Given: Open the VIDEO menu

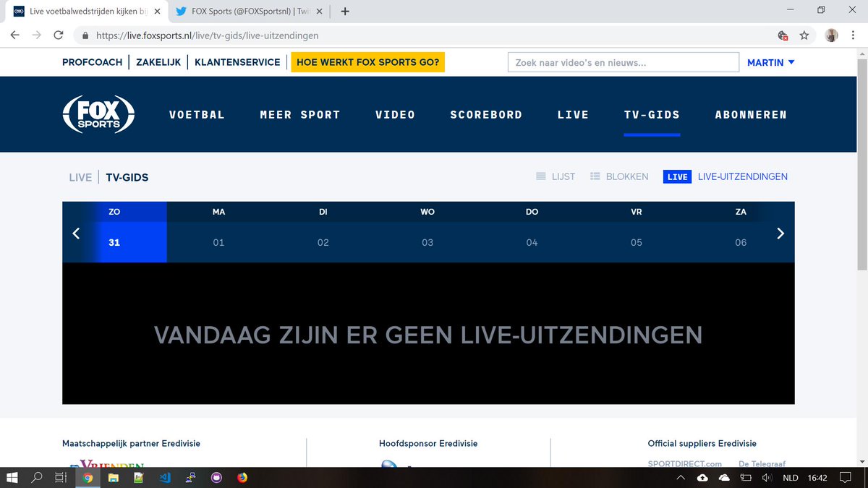Looking at the screenshot, I should 395,114.
